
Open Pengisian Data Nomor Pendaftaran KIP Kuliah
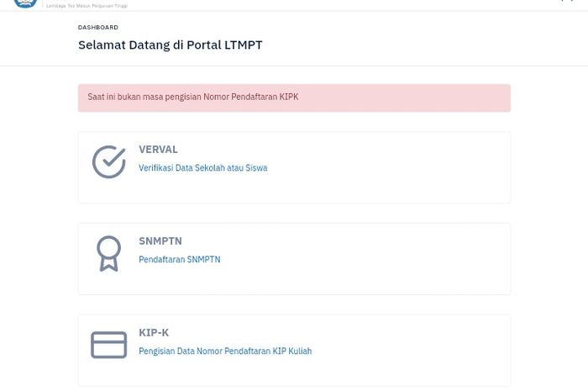pos(225,351)
